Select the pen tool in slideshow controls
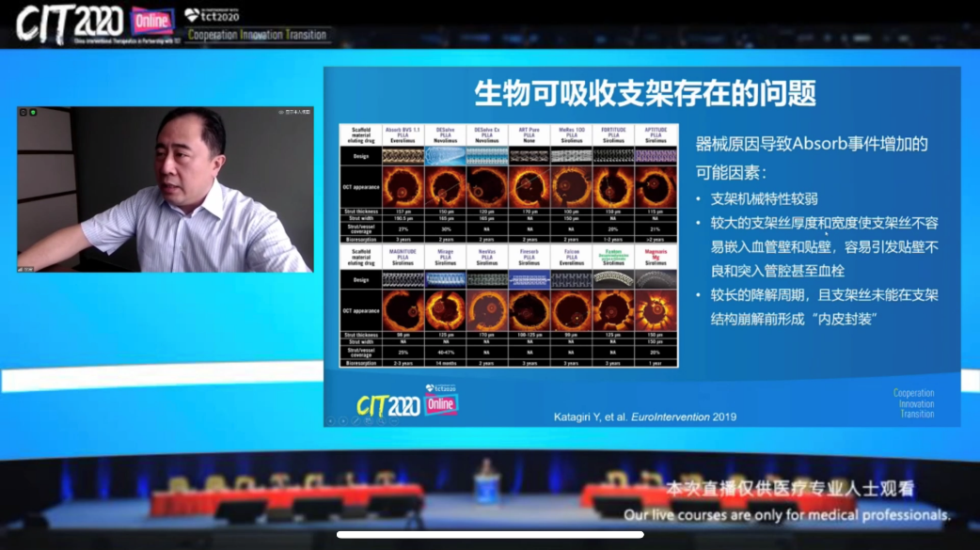This screenshot has height=550, width=980. [356, 421]
